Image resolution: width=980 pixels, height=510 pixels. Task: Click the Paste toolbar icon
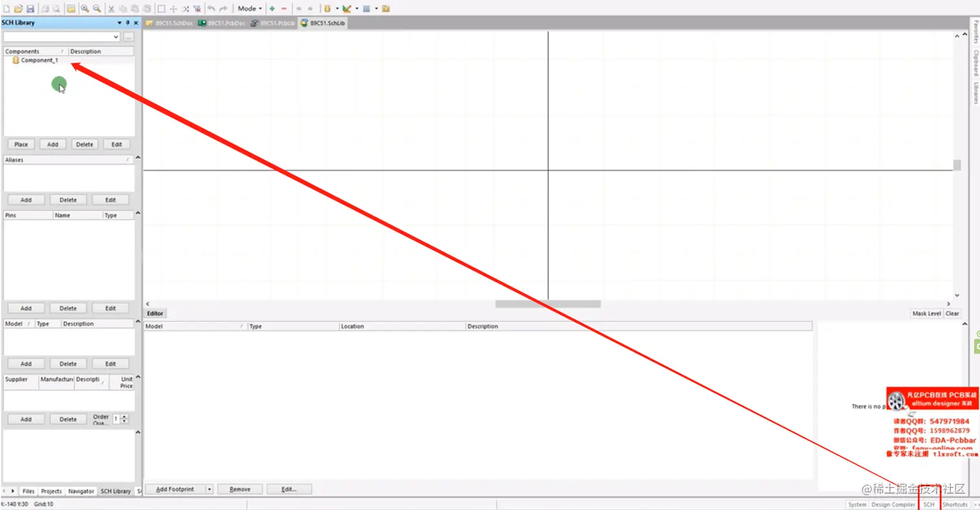tap(135, 8)
